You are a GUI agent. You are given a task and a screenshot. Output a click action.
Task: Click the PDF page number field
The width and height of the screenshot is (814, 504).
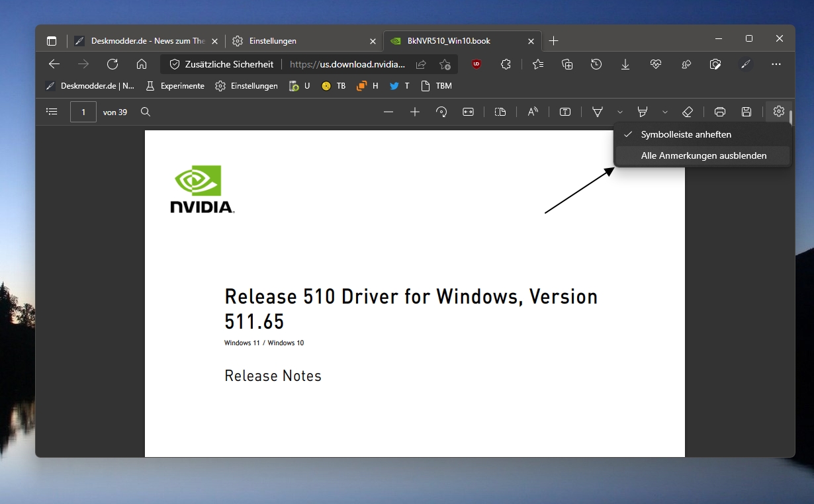[83, 112]
